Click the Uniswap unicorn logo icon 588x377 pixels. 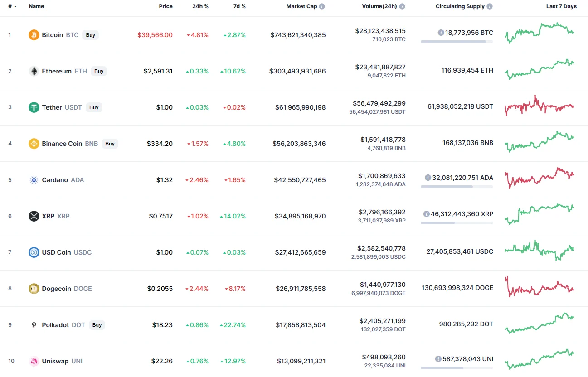(x=34, y=361)
